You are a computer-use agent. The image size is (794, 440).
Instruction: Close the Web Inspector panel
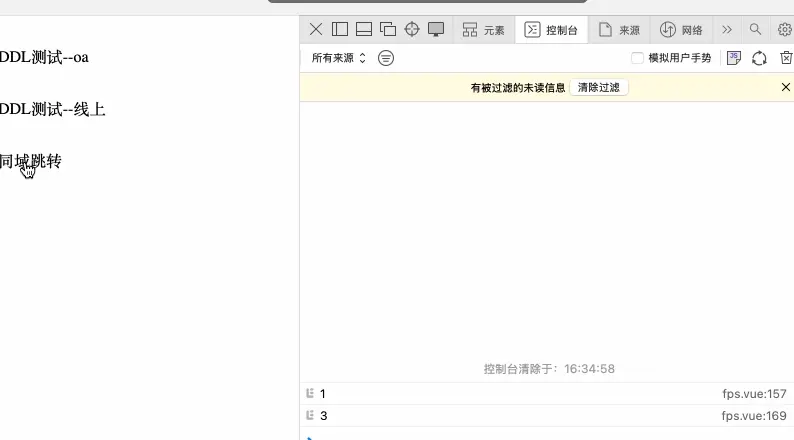coord(315,29)
